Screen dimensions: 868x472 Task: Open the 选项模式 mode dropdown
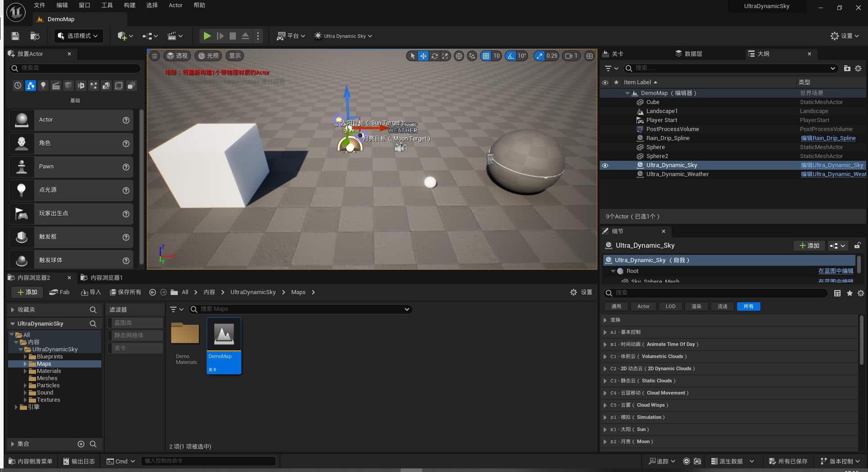click(x=78, y=36)
